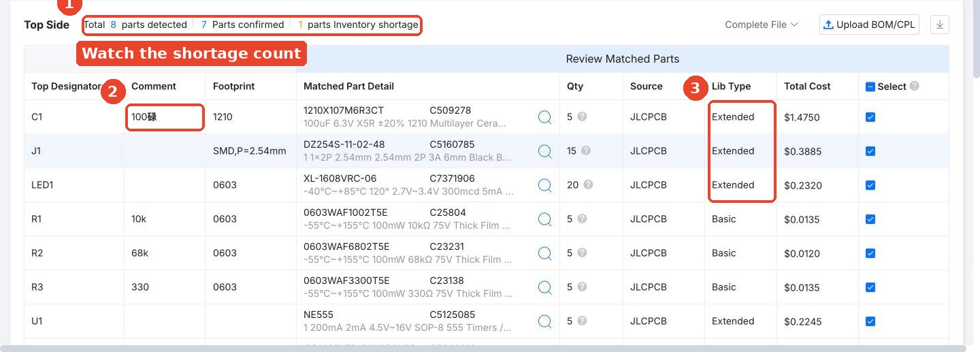Toggle the Select all checkbox in header
This screenshot has width=980, height=352.
point(870,86)
